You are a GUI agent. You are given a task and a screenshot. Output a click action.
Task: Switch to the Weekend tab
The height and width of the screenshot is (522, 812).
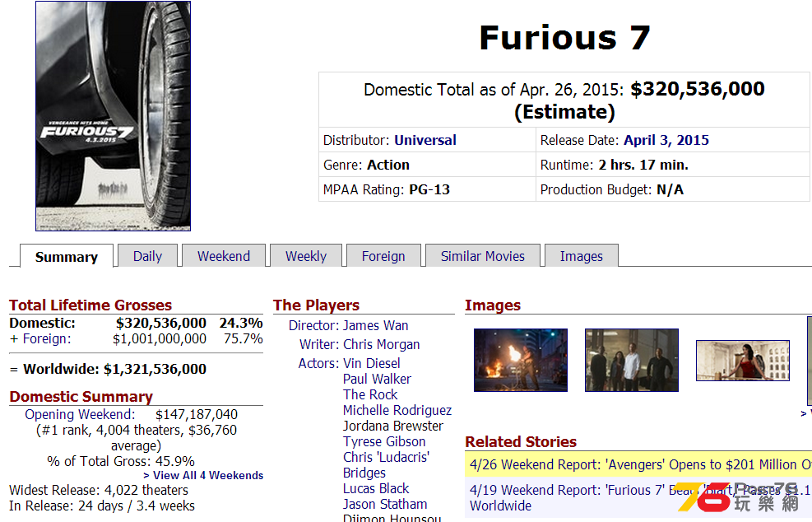(223, 256)
